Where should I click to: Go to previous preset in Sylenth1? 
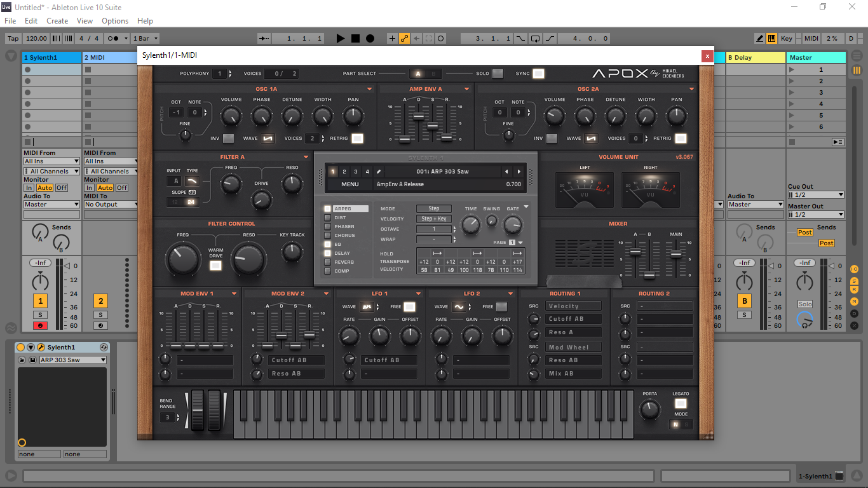coord(506,172)
